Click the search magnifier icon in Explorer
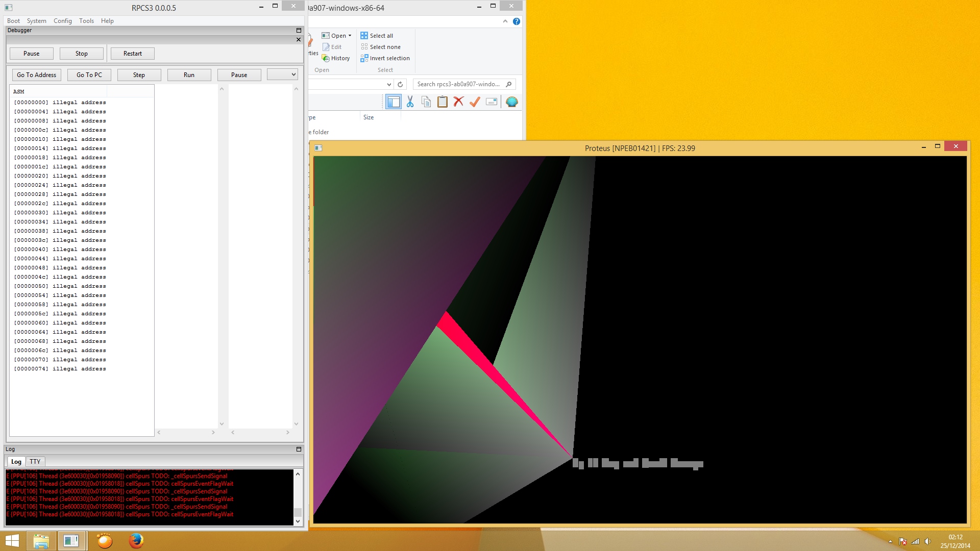980x551 pixels. click(x=508, y=84)
